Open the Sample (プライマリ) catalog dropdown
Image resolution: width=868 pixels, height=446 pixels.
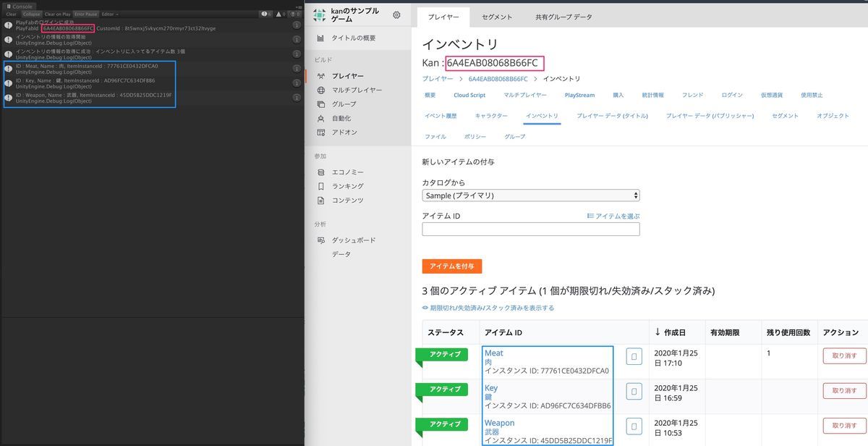point(529,195)
